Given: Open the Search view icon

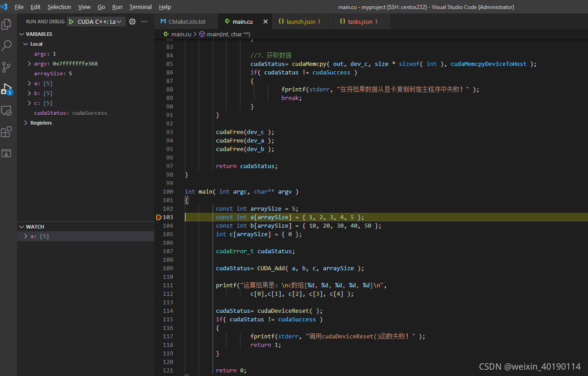Looking at the screenshot, I should [x=7, y=45].
